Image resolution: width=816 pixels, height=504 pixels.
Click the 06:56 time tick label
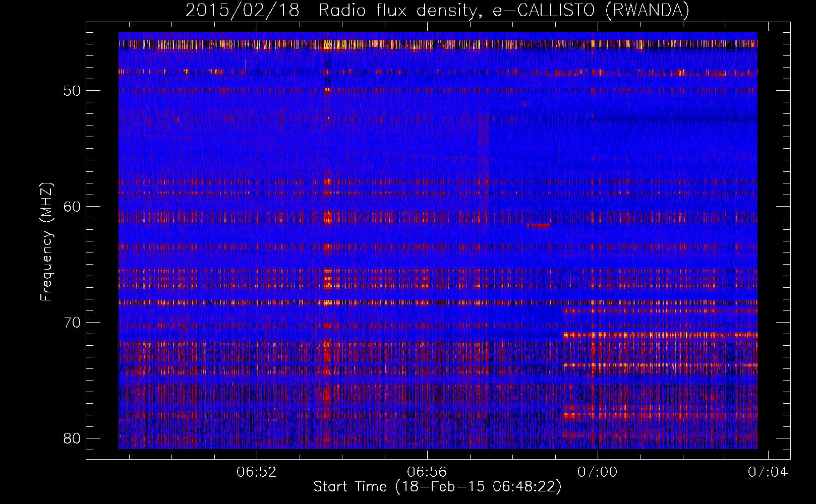pyautogui.click(x=427, y=472)
